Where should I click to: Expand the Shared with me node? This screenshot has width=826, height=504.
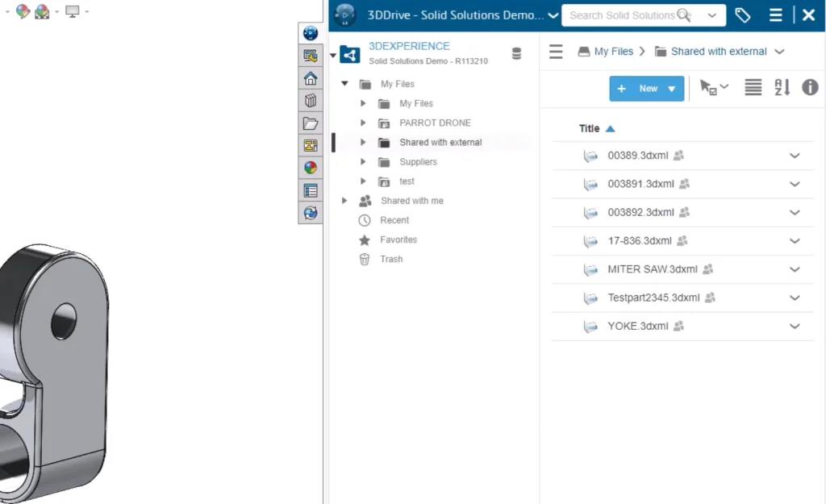point(344,201)
